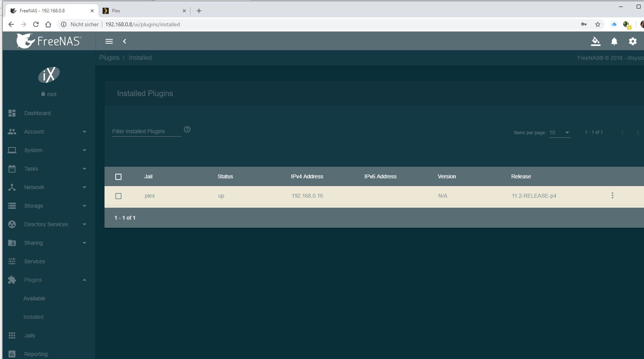Screen dimensions: 644x359
Task: Switch to the Plex browser tab
Action: 143,11
